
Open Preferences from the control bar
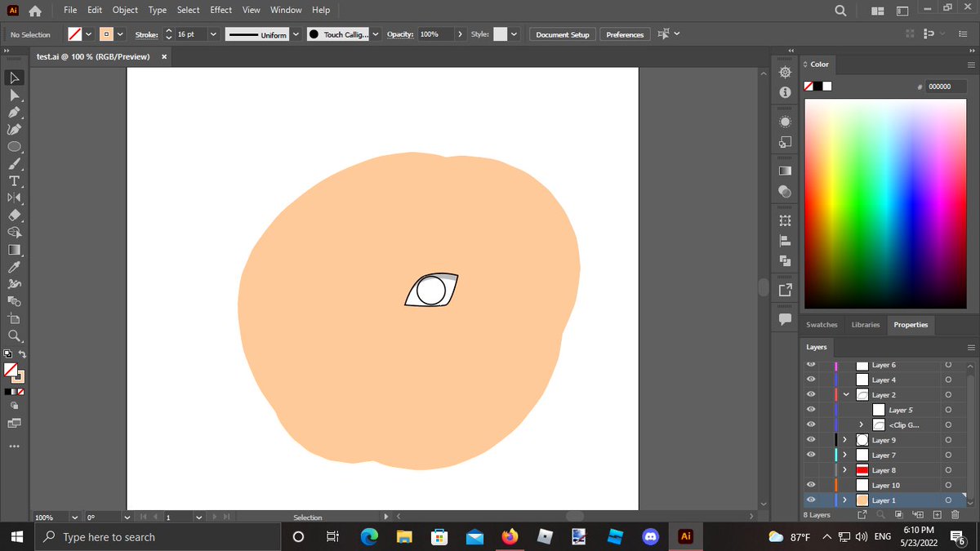tap(625, 34)
